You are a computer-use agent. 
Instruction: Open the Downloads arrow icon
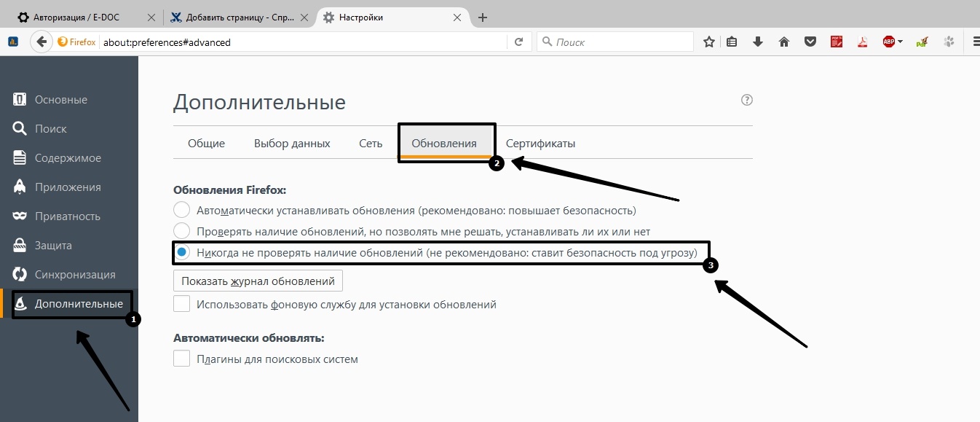[758, 42]
